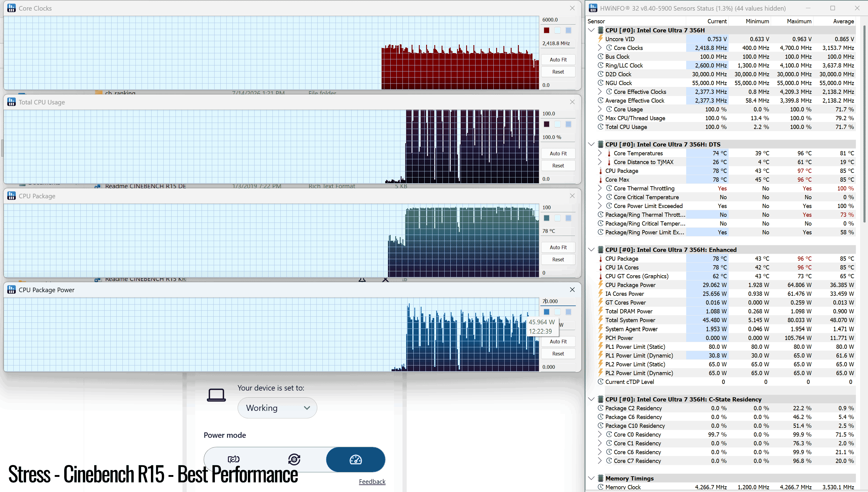Click the clock icon beside Bus Clock
This screenshot has width=868, height=492.
600,56
